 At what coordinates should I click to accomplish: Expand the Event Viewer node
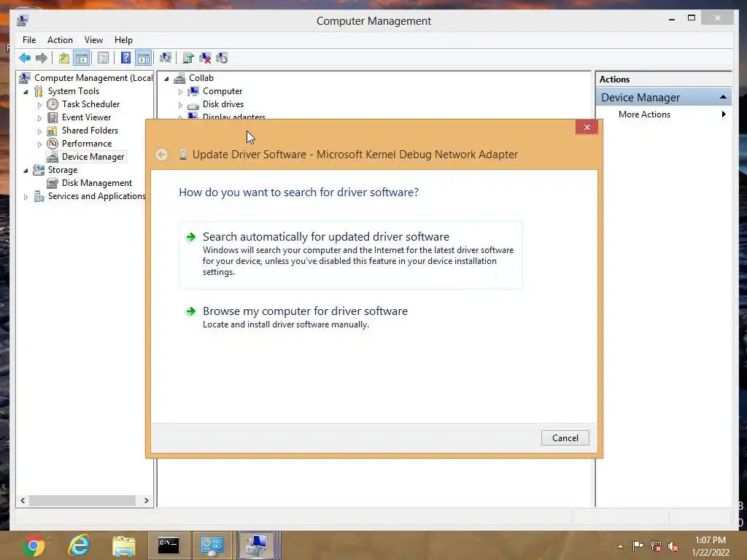pyautogui.click(x=39, y=118)
